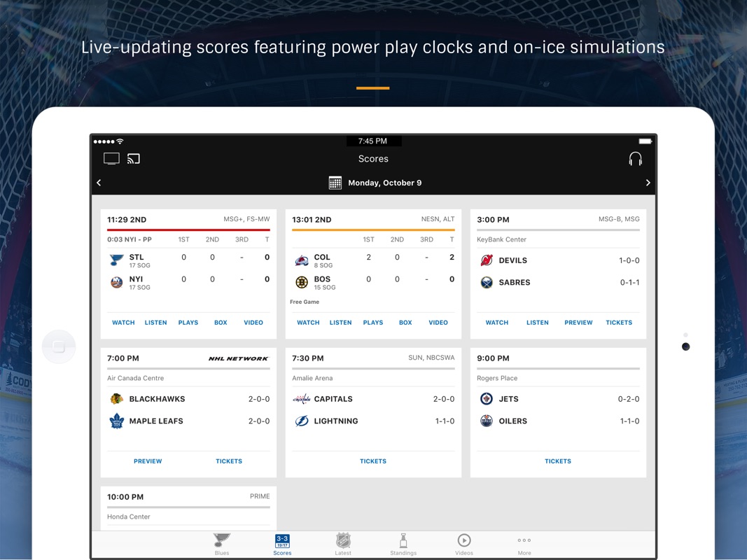This screenshot has height=560, width=747.
Task: Open PLAYS for COL vs BOS game
Action: pyautogui.click(x=373, y=323)
